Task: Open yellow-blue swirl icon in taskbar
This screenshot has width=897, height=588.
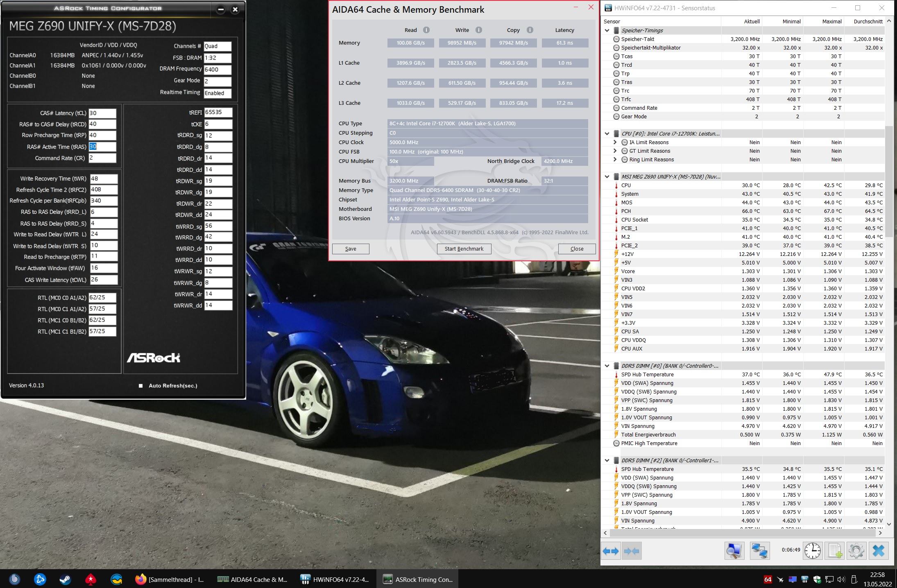Action: (x=117, y=579)
